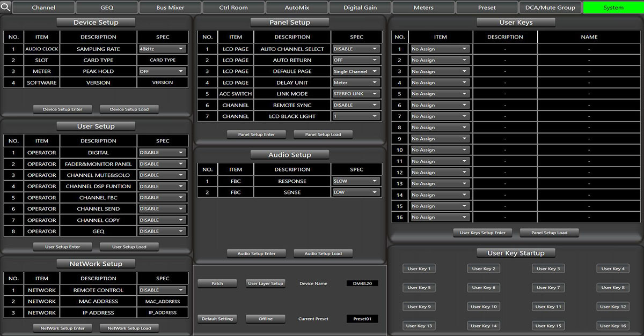Expand the Sampling Rate 48kHz dropdown
The image size is (644, 336).
(162, 49)
